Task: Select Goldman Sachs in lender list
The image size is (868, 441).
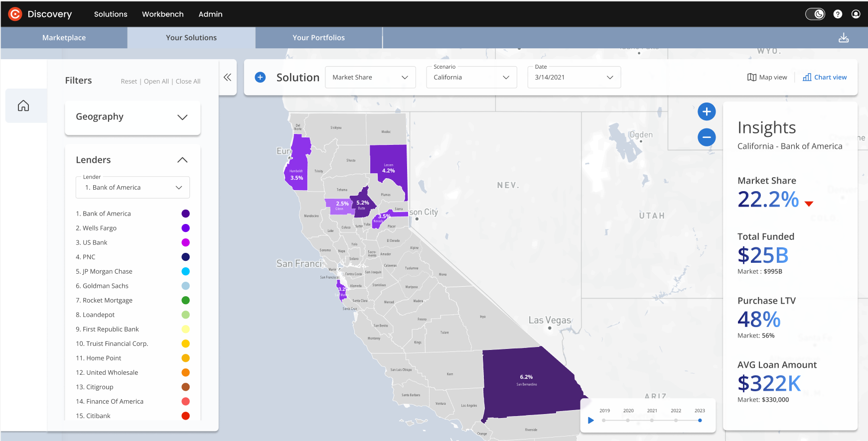Action: point(102,286)
